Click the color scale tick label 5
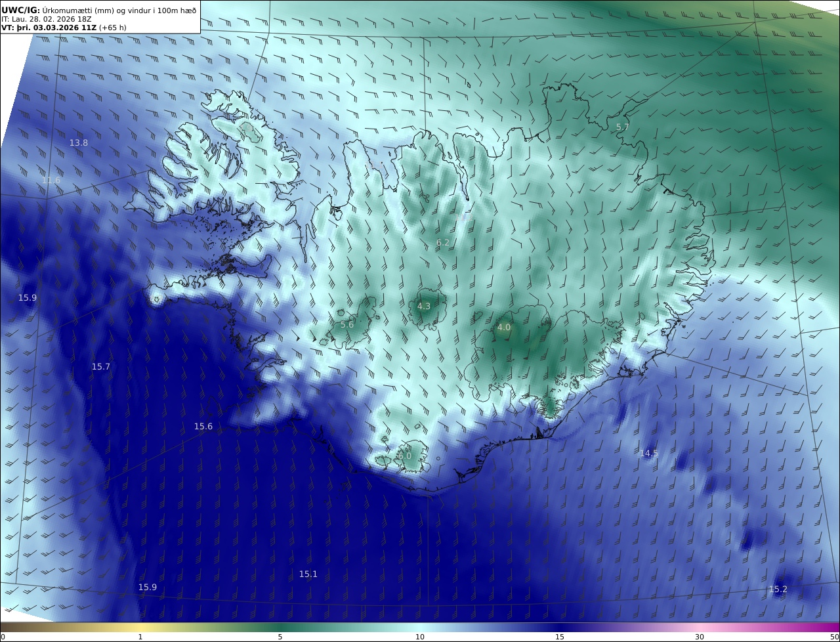The image size is (840, 642). pyautogui.click(x=280, y=637)
